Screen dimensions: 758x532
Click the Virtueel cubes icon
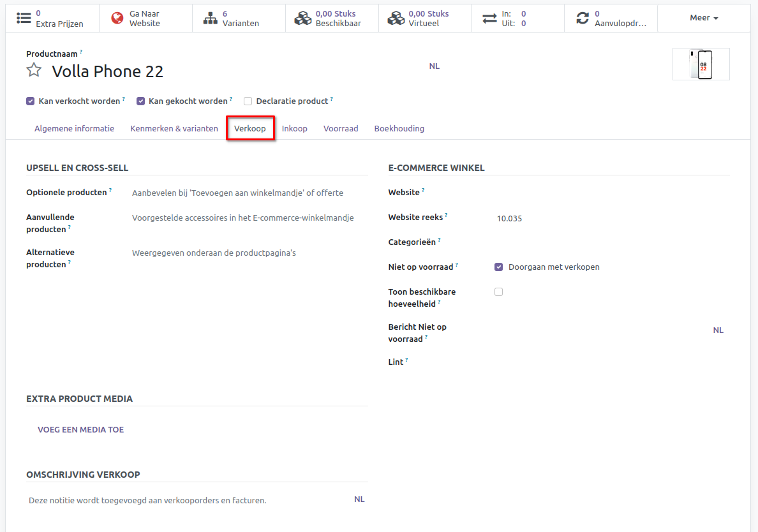(x=396, y=18)
